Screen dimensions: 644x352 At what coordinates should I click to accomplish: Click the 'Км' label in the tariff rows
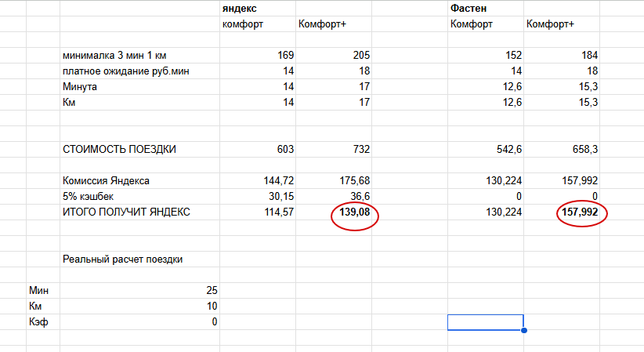pyautogui.click(x=69, y=102)
